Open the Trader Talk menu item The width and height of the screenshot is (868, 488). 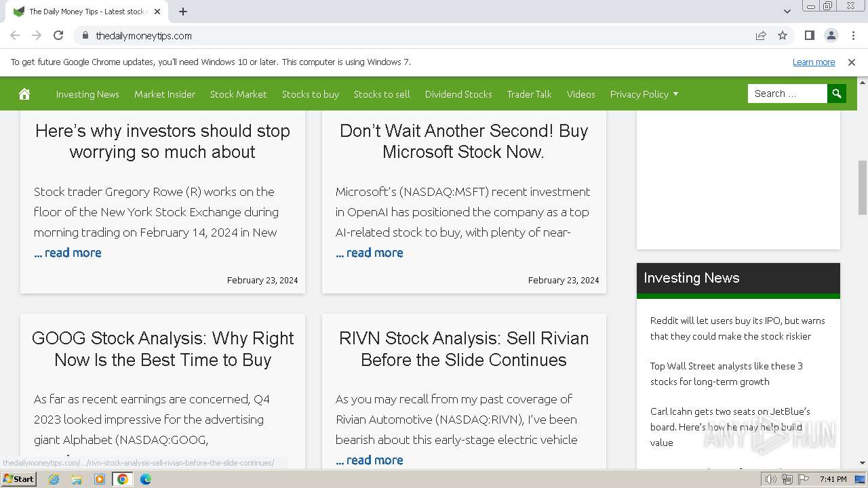click(x=530, y=94)
